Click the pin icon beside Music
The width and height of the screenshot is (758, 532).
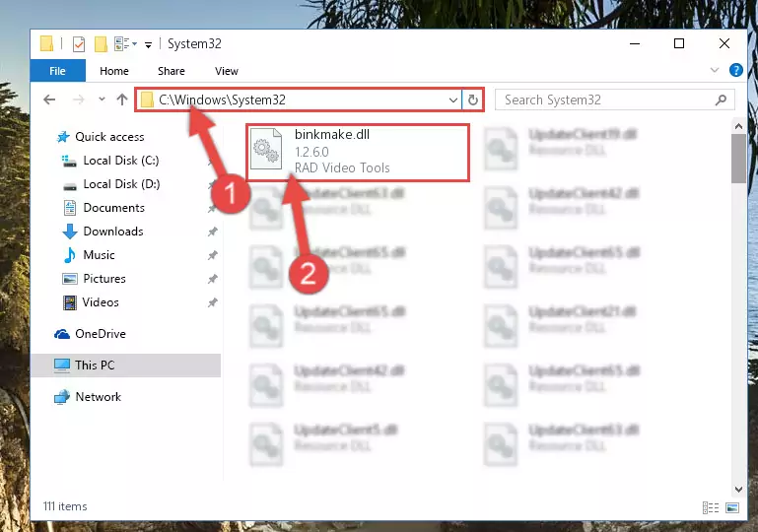(212, 255)
